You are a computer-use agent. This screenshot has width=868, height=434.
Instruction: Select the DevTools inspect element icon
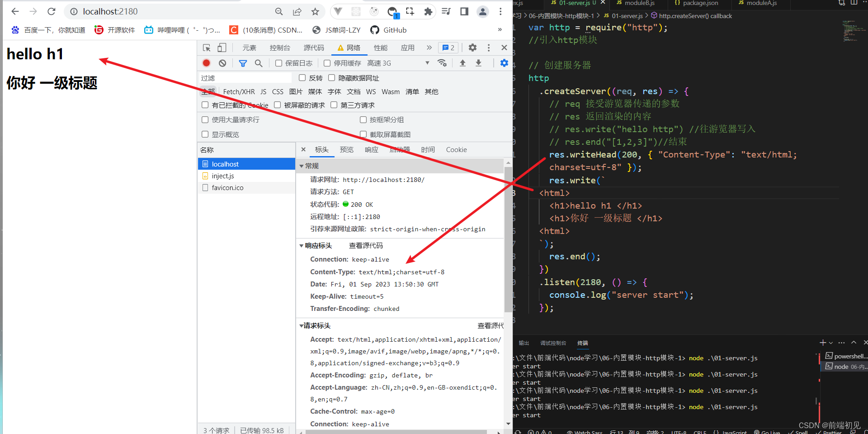tap(207, 48)
